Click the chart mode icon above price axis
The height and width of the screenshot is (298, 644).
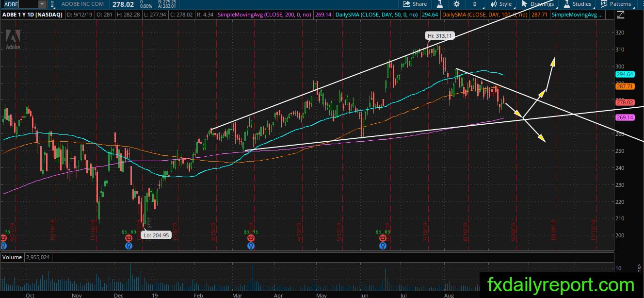620,15
